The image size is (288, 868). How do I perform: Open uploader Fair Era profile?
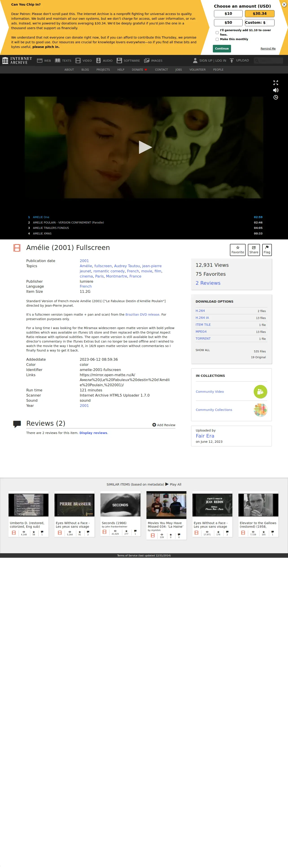pyautogui.click(x=205, y=436)
